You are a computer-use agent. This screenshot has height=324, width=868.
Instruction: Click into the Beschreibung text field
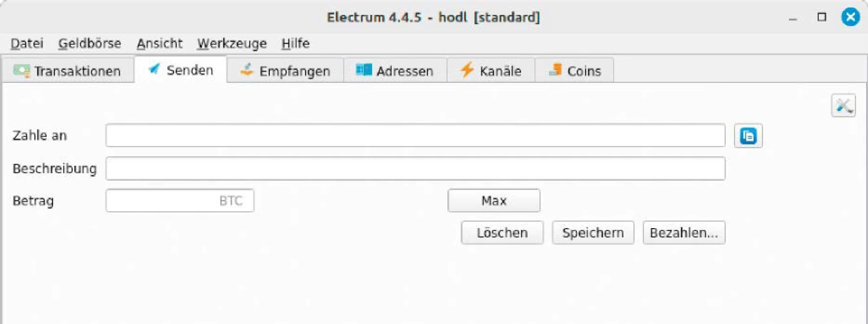click(415, 168)
